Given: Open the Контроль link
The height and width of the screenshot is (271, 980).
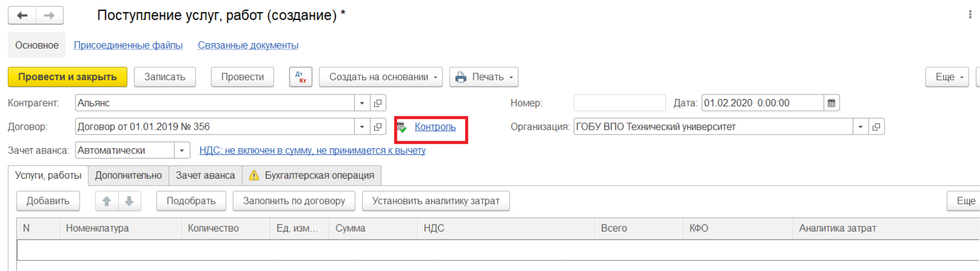Looking at the screenshot, I should [x=435, y=127].
